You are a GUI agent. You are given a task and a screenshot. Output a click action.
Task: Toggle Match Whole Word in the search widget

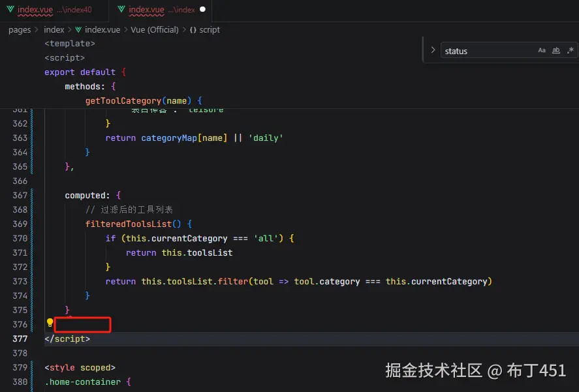[x=556, y=50]
